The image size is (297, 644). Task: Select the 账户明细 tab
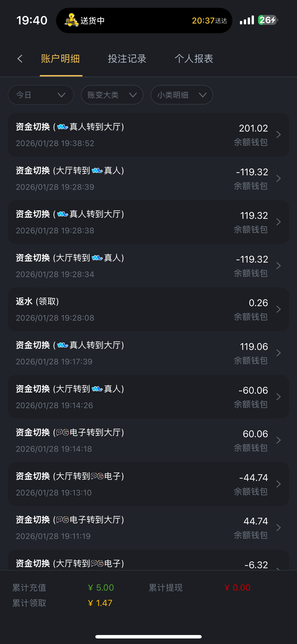61,59
